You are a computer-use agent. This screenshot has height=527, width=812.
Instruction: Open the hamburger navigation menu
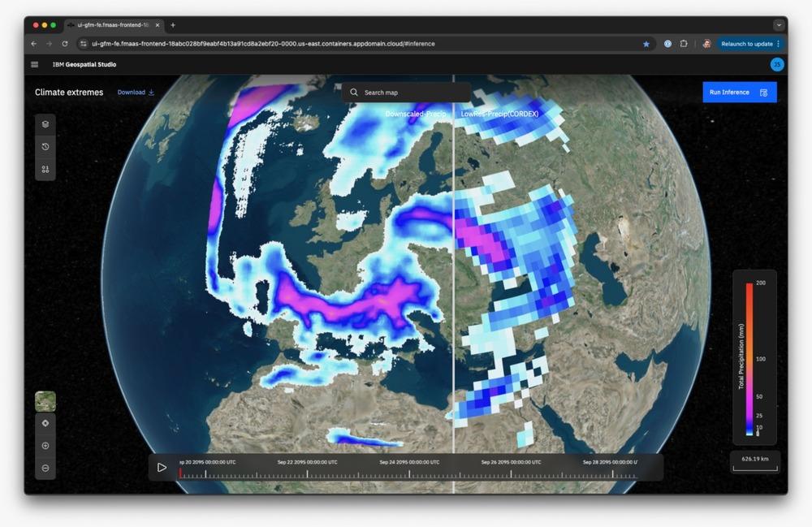(x=35, y=65)
